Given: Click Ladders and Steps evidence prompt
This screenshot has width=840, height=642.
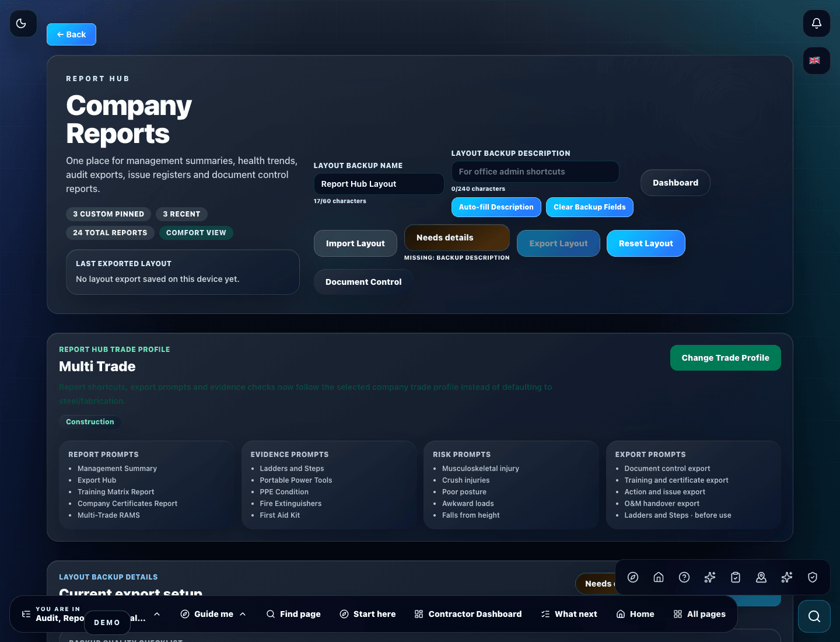Looking at the screenshot, I should click(x=292, y=469).
